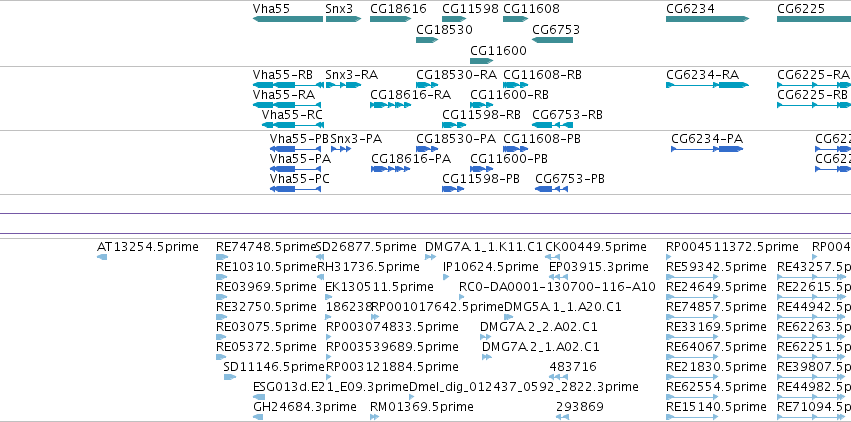Click EST RE59342.5prime
This screenshot has height=422, width=851.
pos(692,277)
